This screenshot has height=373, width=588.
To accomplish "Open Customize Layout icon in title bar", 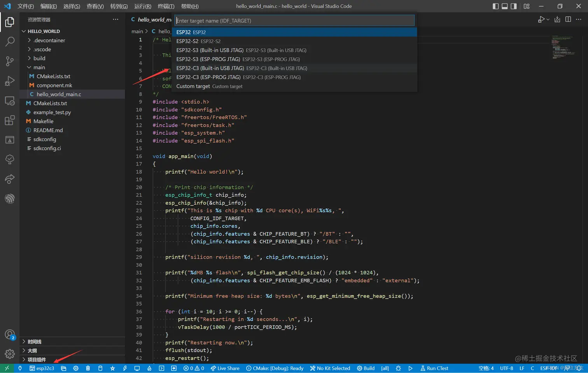I will [x=527, y=6].
